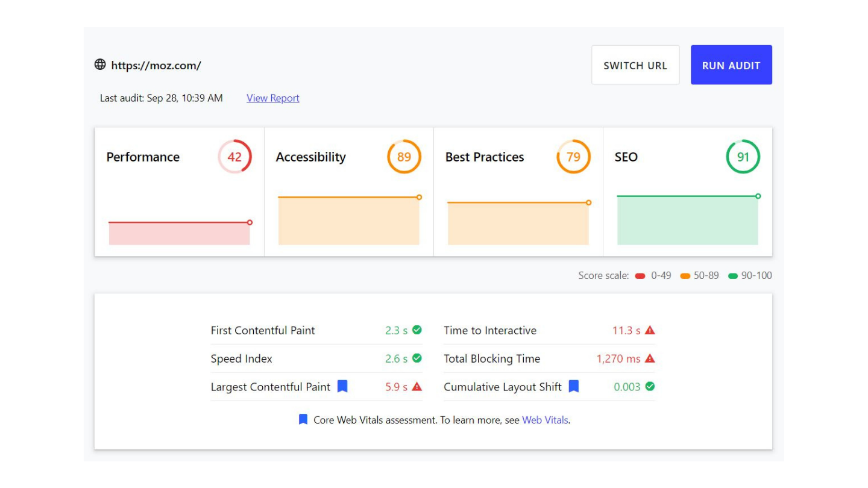This screenshot has width=868, height=488.
Task: Click the Accessibility score gauge showing 89
Action: point(404,157)
